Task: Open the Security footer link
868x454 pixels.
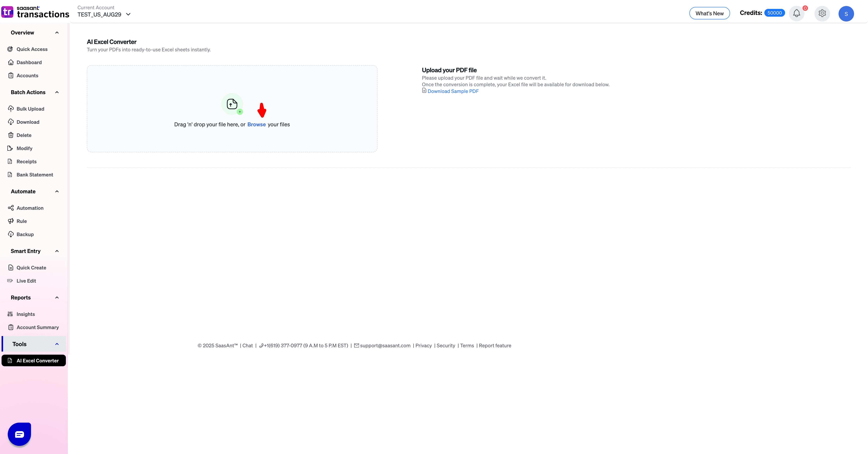Action: click(446, 346)
